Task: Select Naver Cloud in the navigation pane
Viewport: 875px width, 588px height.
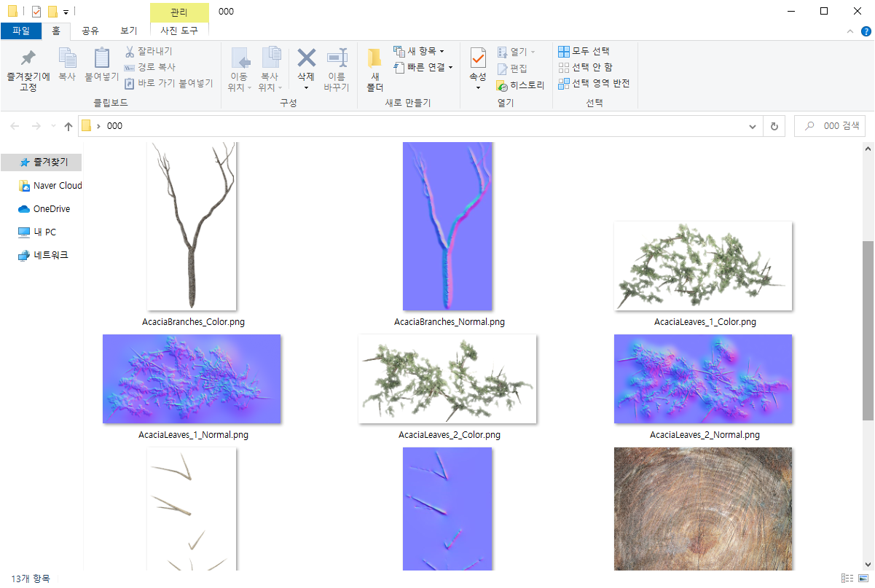Action: pyautogui.click(x=50, y=185)
